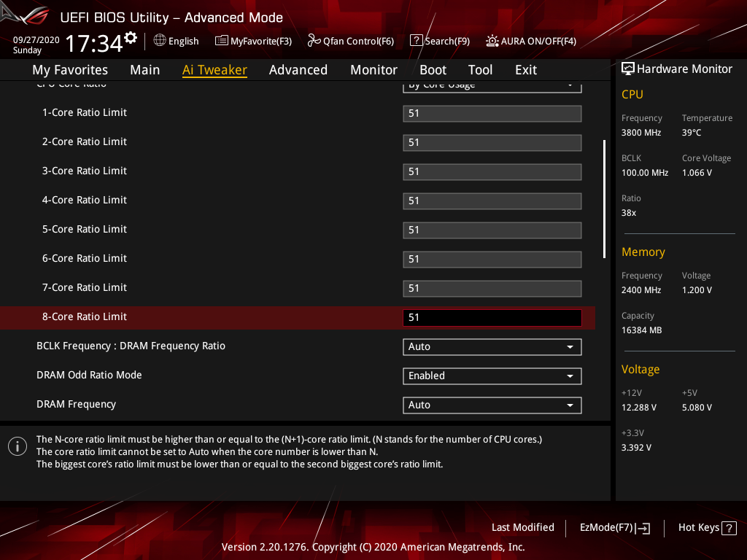The width and height of the screenshot is (747, 560).
Task: Click the globe language icon
Action: (160, 41)
